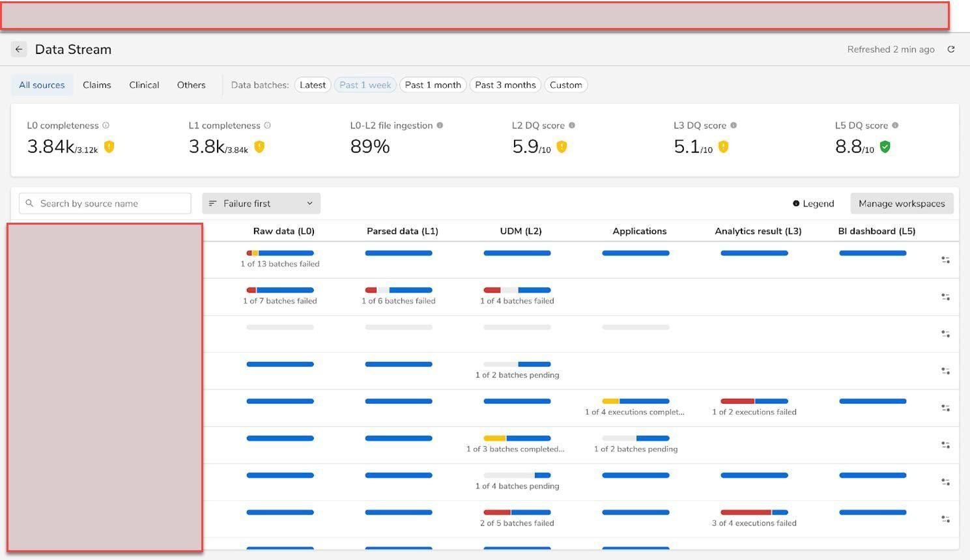Viewport: 970px width, 560px height.
Task: Select the Past 1 month batches filter
Action: (433, 85)
